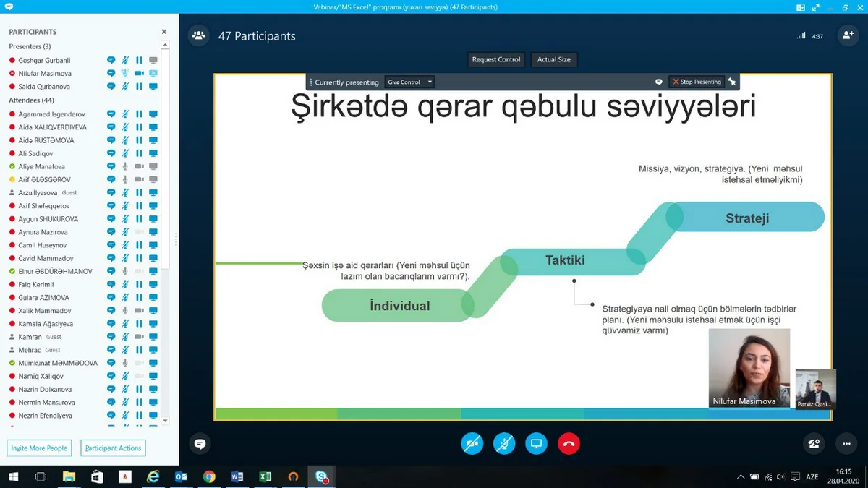Viewport: 868px width, 488px height.
Task: Click full screen view icon in title bar
Action: 815,7
